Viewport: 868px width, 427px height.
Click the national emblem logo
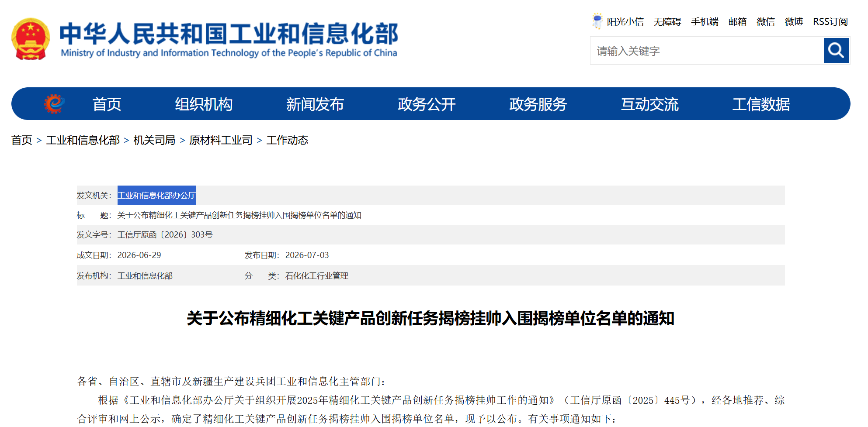(30, 39)
